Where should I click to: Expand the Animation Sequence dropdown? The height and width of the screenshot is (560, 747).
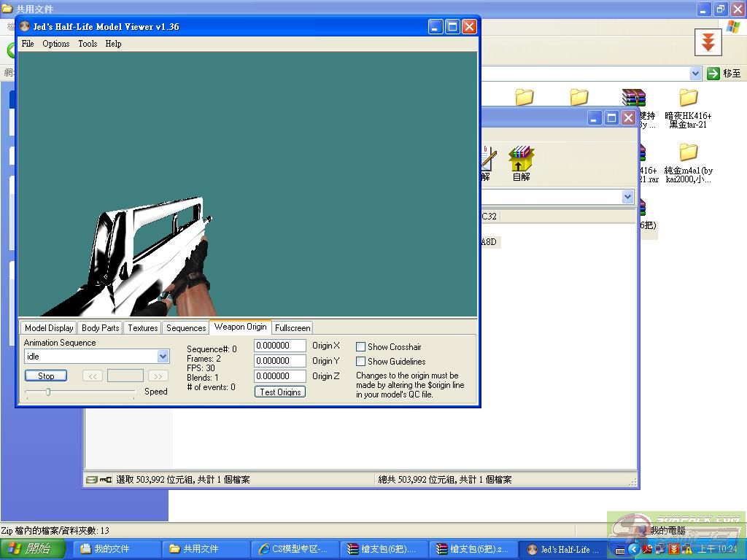[x=163, y=357]
